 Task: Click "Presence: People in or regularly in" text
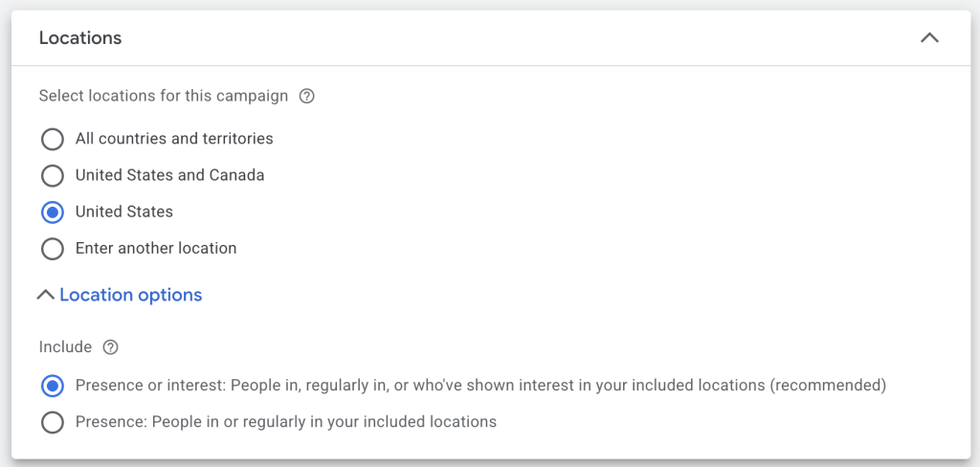pos(286,421)
